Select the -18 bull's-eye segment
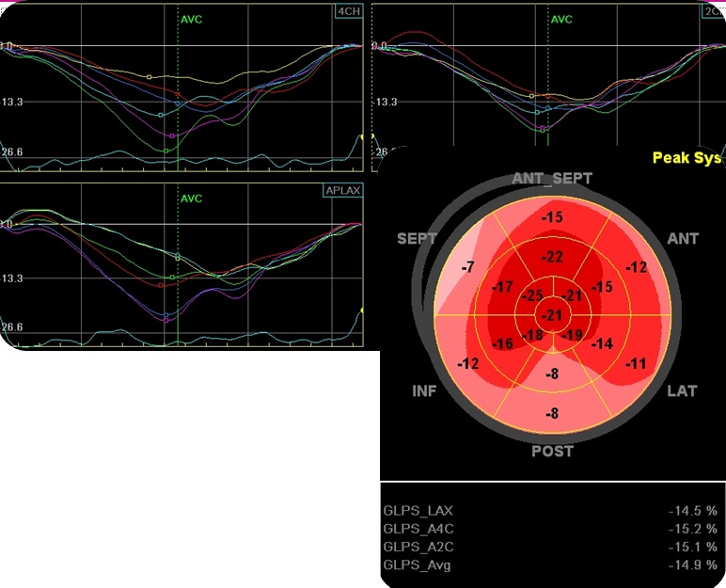This screenshot has width=726, height=588. point(532,336)
